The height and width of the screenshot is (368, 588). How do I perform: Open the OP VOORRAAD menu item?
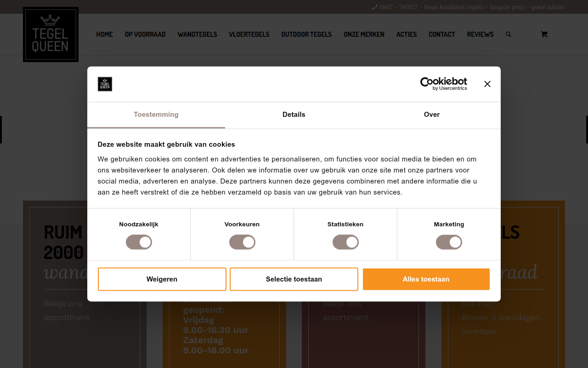click(145, 34)
